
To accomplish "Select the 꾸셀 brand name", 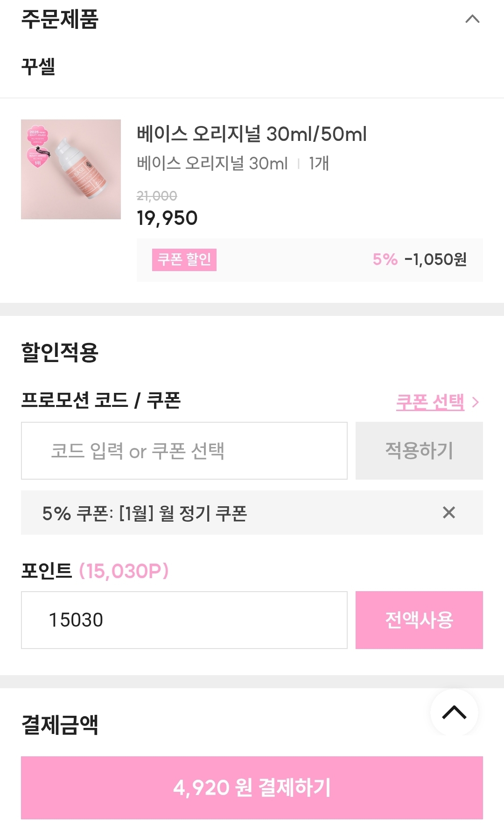I will point(38,66).
